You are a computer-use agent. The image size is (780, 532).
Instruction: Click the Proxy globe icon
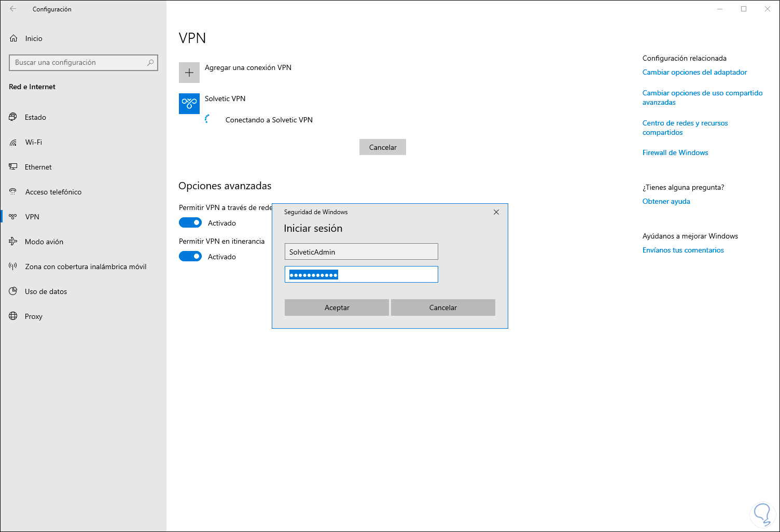(13, 316)
